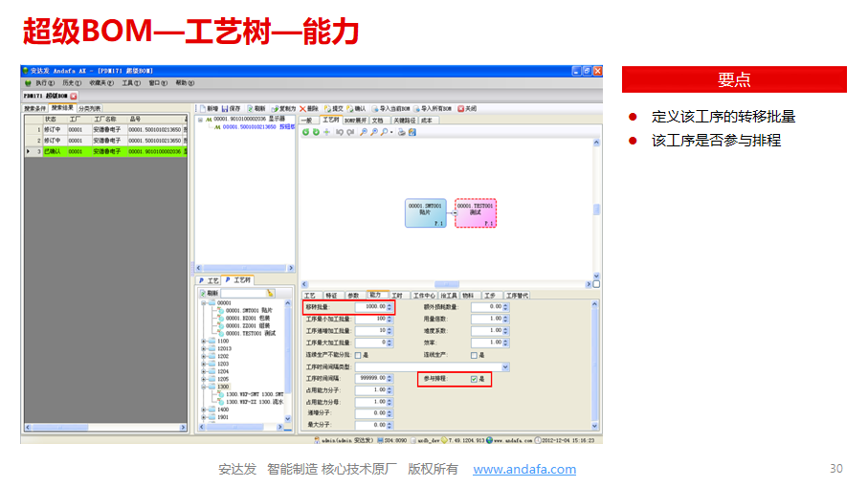Tick the 连续生产 checkbox

pos(474,355)
